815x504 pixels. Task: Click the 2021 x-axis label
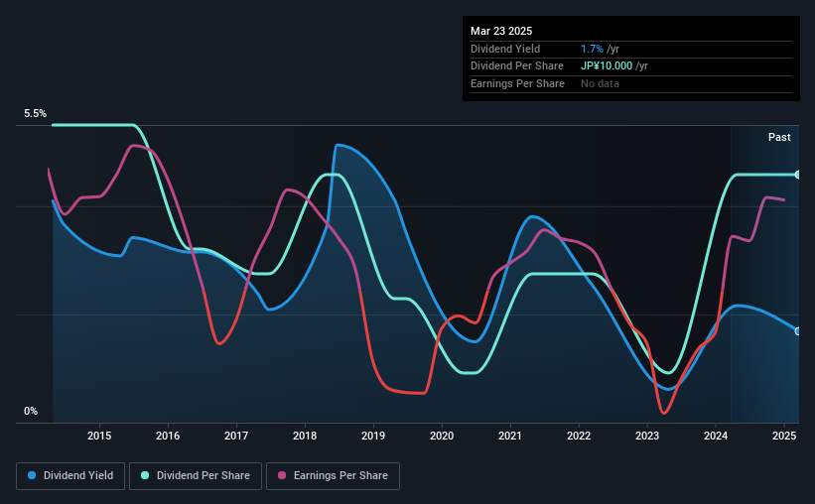tap(510, 436)
